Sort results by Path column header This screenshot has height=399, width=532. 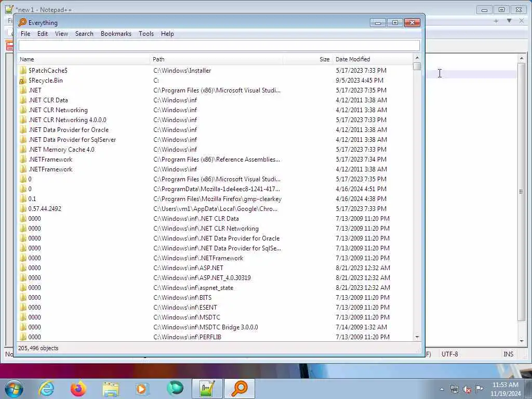(217, 59)
